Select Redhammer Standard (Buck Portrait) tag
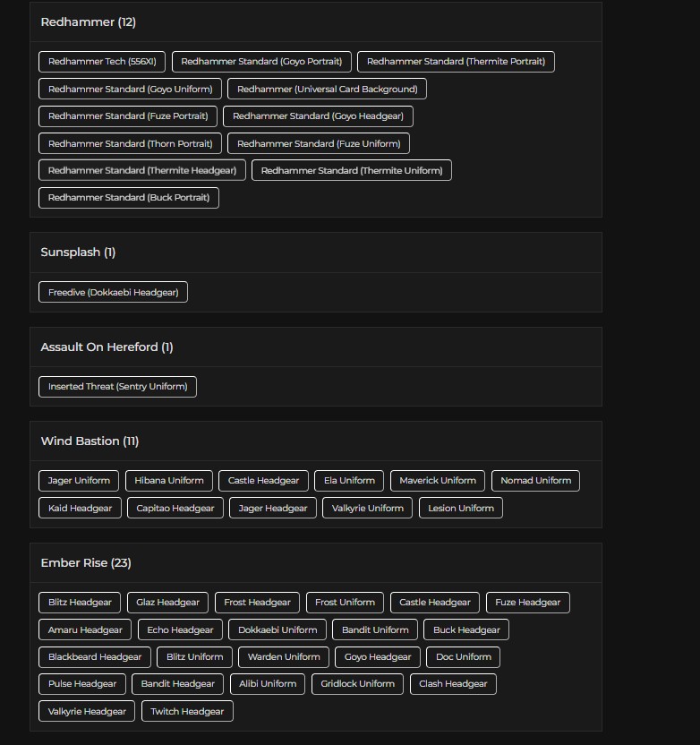This screenshot has height=745, width=700. pyautogui.click(x=129, y=198)
